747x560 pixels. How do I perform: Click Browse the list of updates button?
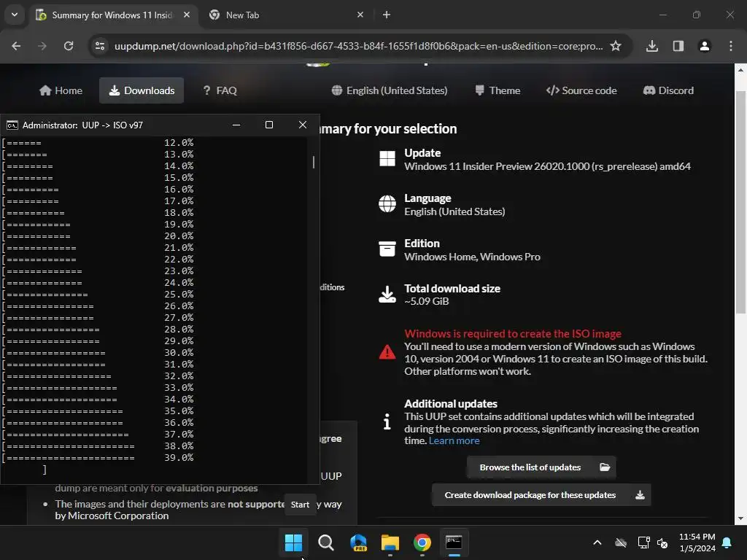point(542,467)
